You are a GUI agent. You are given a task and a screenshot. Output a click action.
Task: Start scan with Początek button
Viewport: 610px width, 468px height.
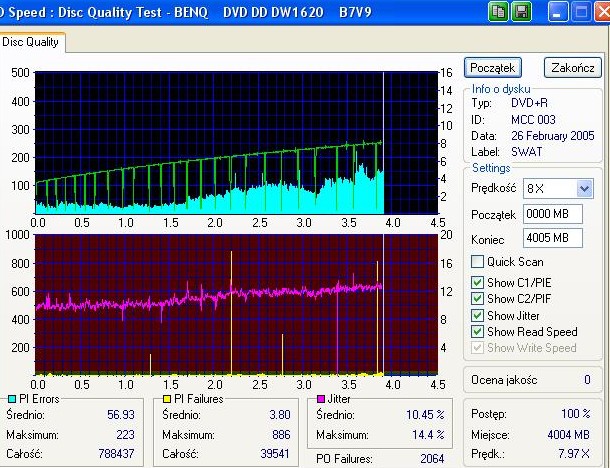pos(493,68)
